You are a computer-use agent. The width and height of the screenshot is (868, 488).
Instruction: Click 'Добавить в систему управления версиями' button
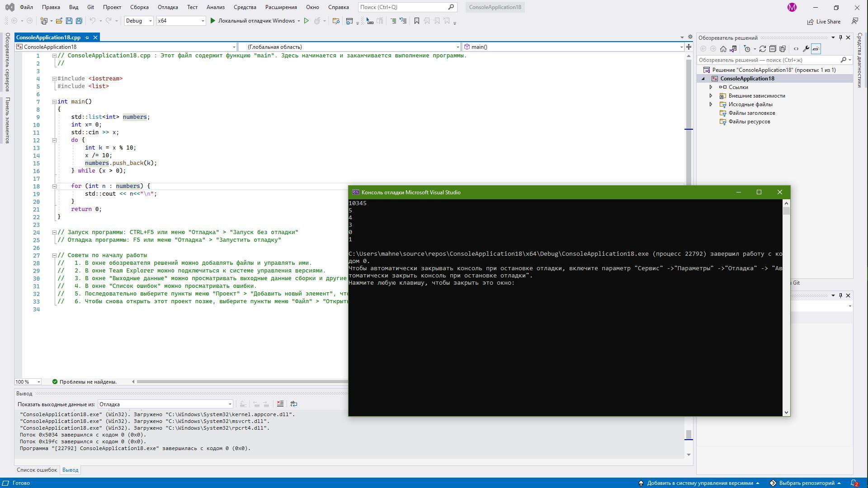tap(699, 483)
